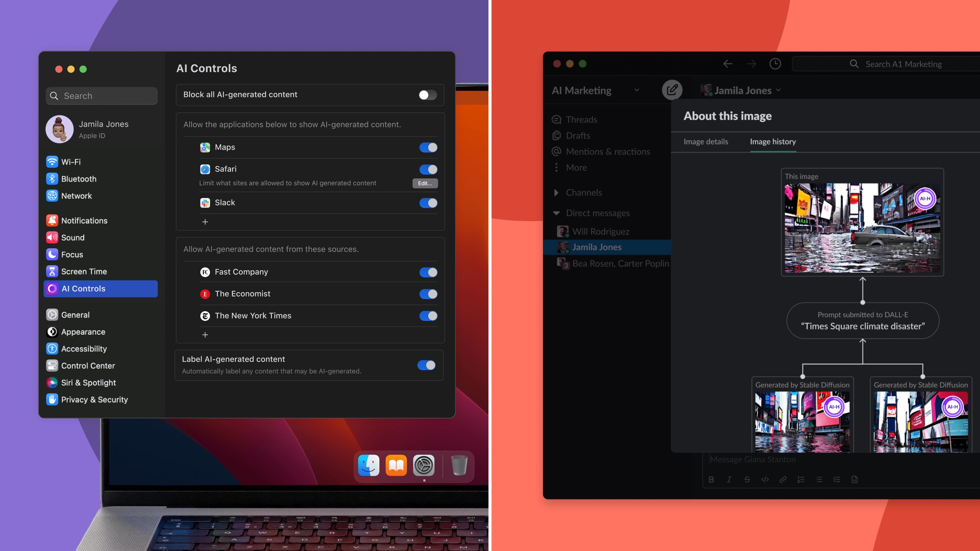
Task: Expand the Channels section in Slack
Action: tap(556, 193)
